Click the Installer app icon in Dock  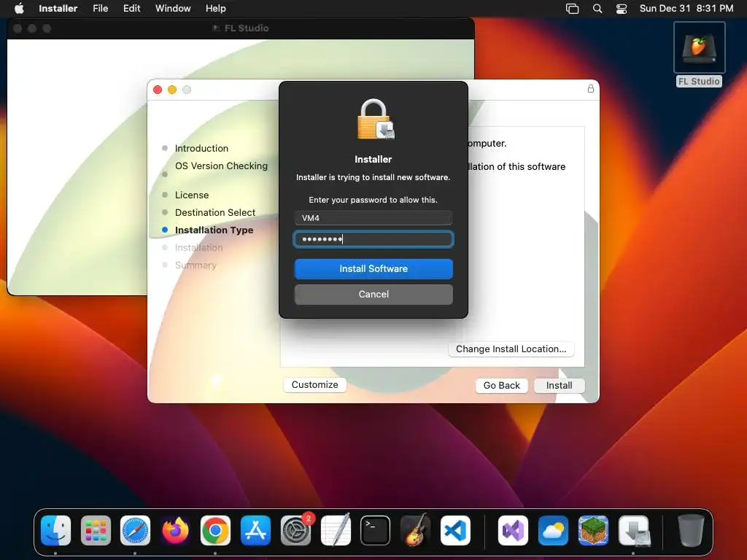(634, 531)
